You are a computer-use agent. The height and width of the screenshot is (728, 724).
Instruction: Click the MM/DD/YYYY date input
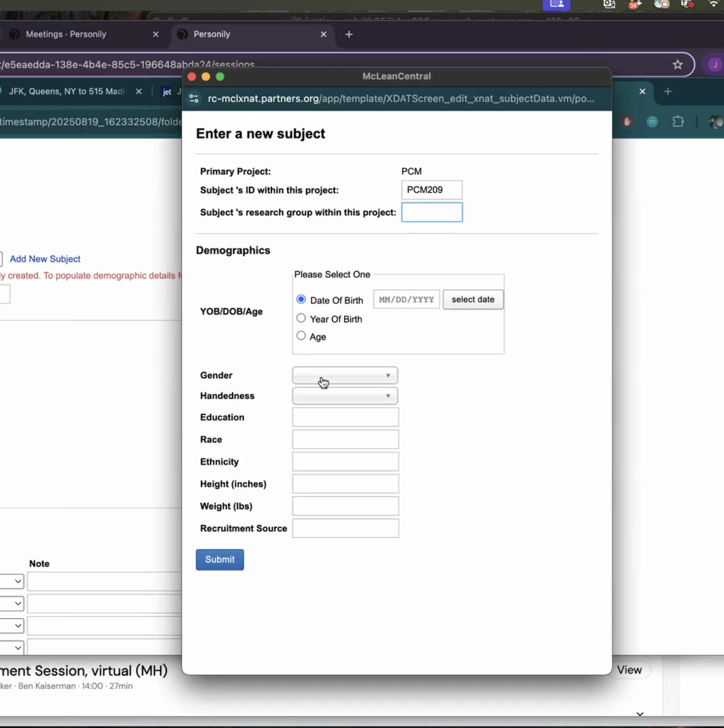pos(406,299)
